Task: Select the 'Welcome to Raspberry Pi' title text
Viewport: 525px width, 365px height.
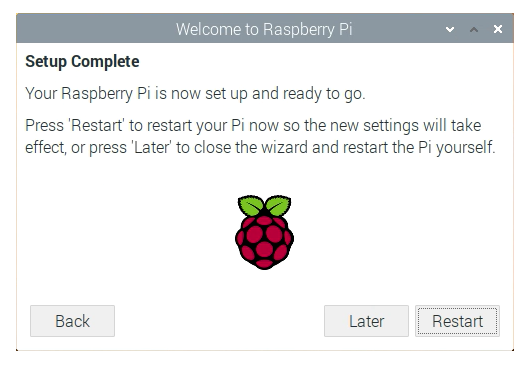Action: 264,29
